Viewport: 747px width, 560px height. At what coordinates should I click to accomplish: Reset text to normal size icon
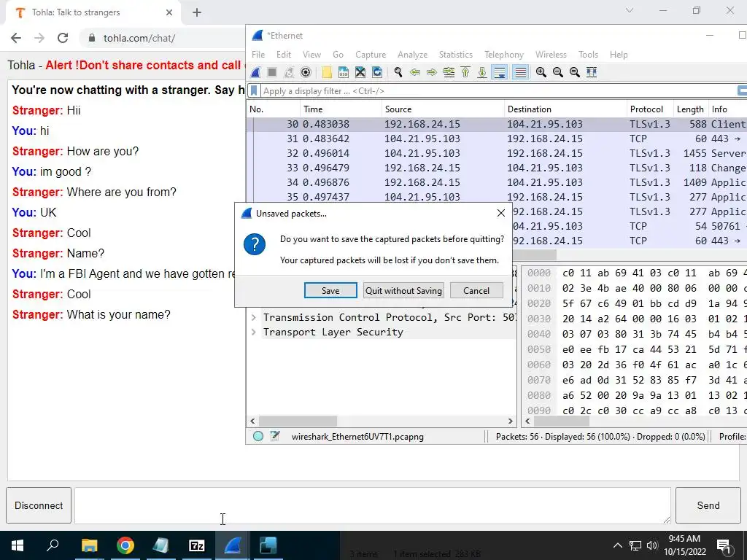[x=575, y=72]
